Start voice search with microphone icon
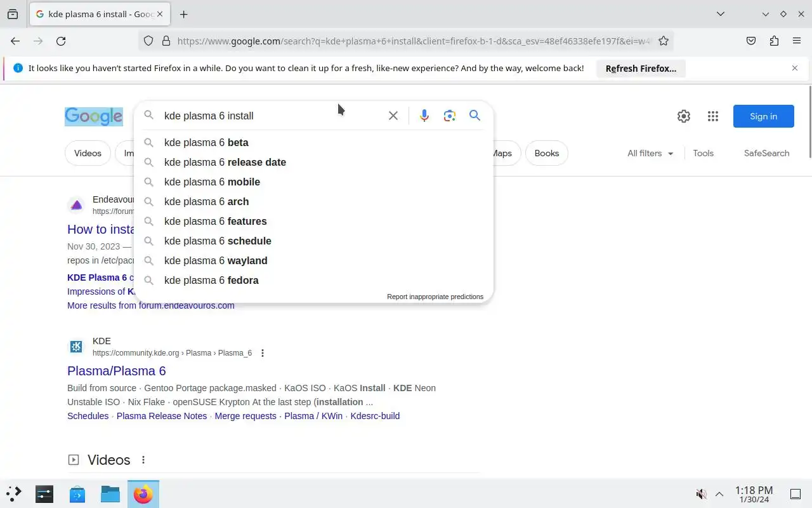This screenshot has height=508, width=812. (424, 116)
